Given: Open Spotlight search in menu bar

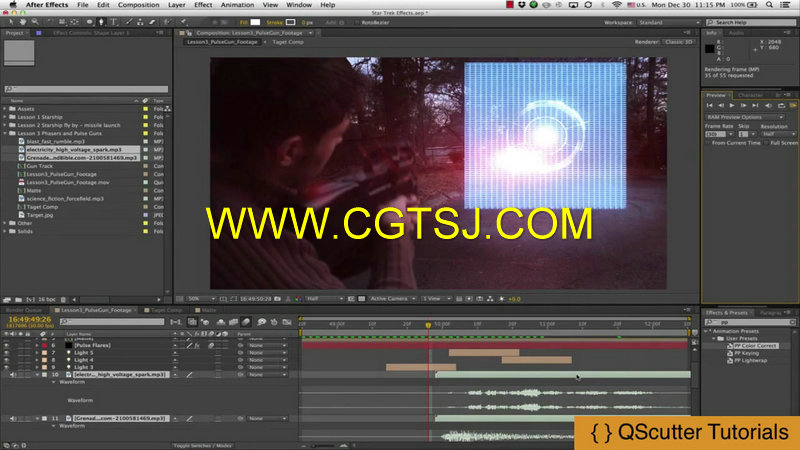Looking at the screenshot, I should pos(769,5).
